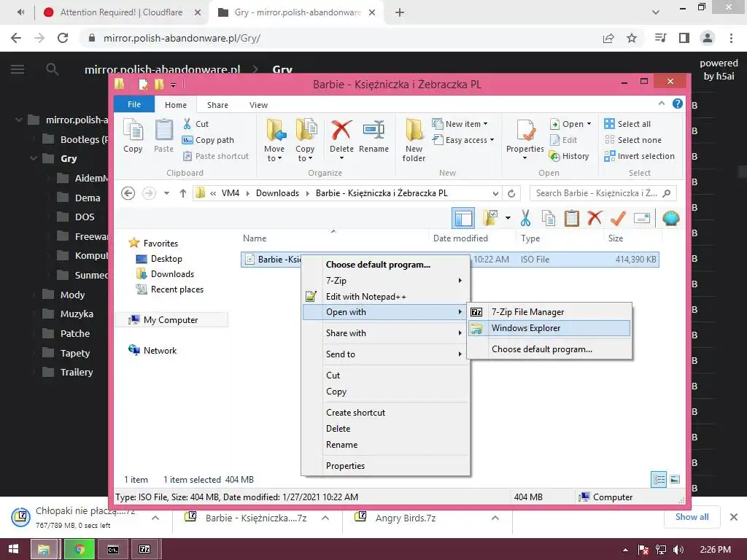Click 7-Zip icon on Windows taskbar
The width and height of the screenshot is (747, 560).
click(x=145, y=549)
